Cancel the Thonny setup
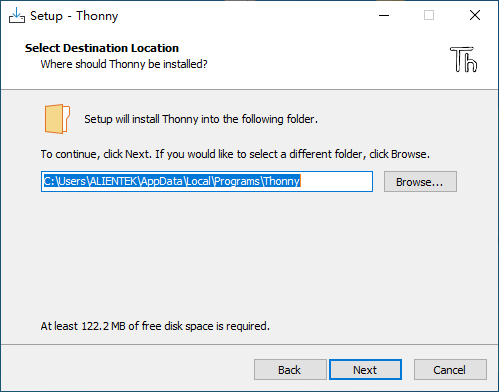499x392 pixels. pyautogui.click(x=450, y=370)
